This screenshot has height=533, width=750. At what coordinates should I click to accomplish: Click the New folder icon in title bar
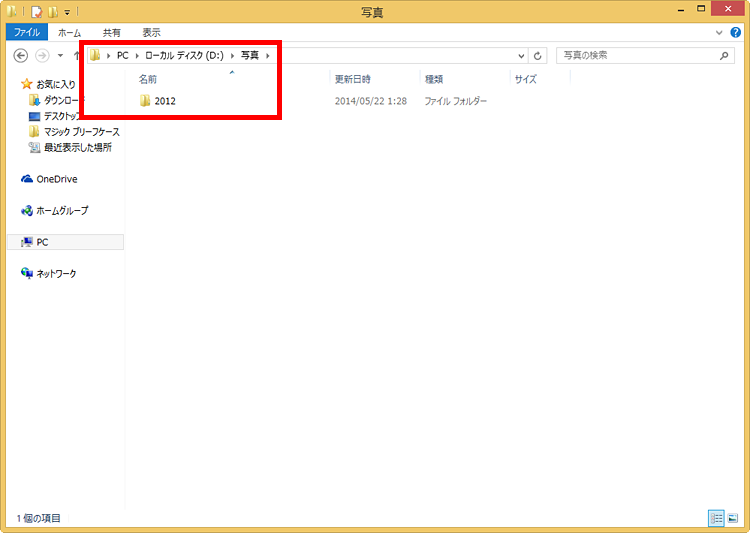click(53, 11)
